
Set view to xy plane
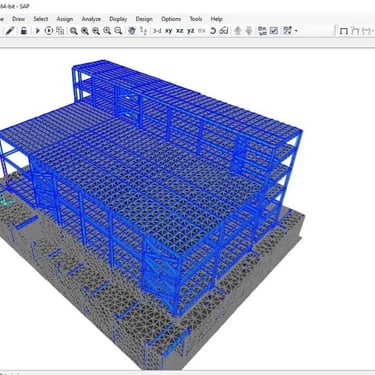coord(169,31)
